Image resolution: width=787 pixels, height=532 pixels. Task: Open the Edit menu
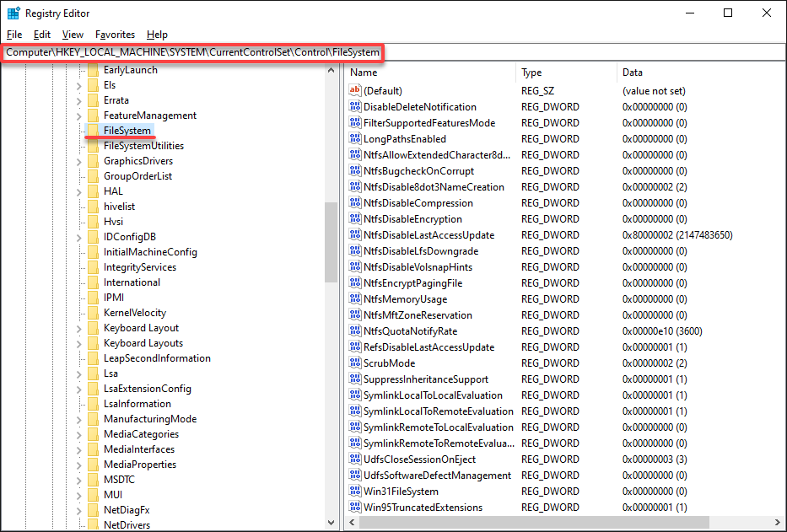42,35
